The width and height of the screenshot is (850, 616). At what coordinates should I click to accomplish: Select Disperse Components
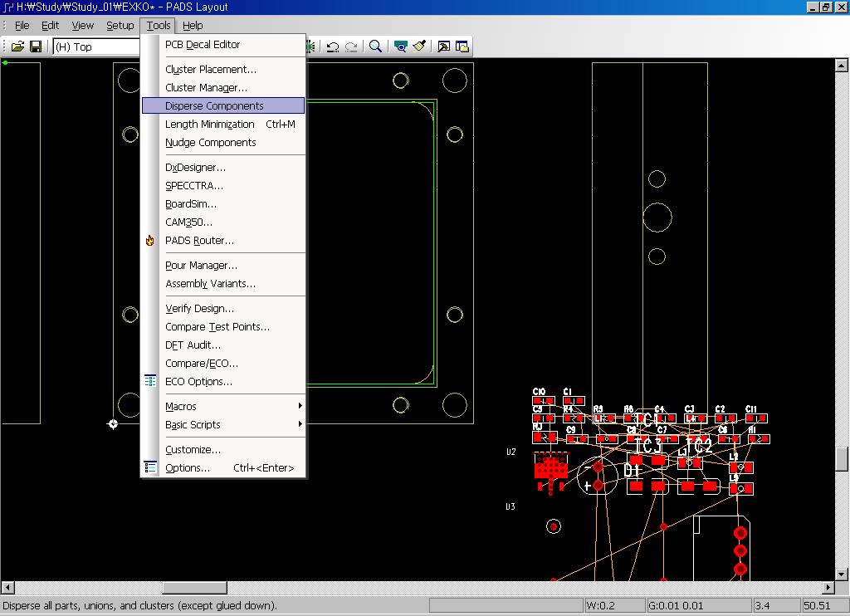tap(223, 105)
